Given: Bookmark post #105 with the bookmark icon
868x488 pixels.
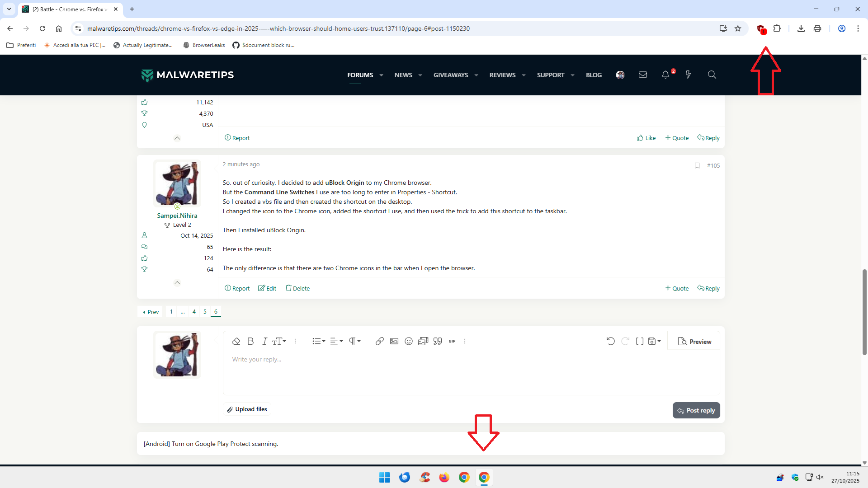Looking at the screenshot, I should coord(697,165).
